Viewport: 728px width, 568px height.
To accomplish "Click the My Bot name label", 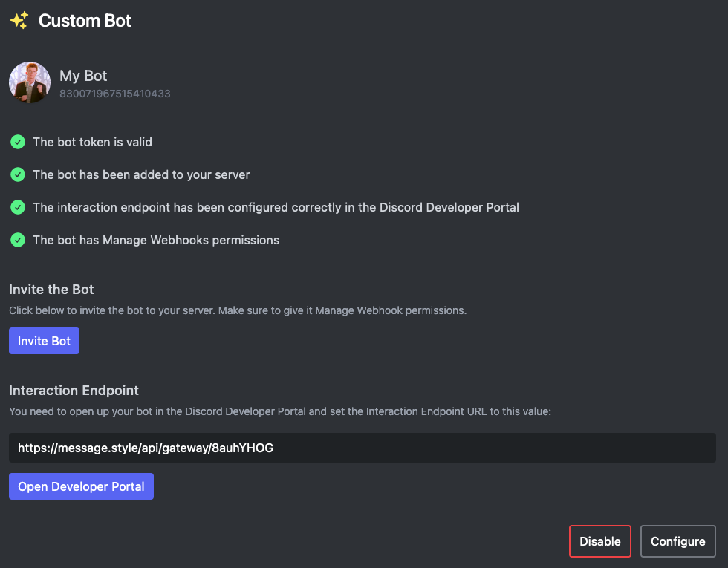I will [x=83, y=75].
